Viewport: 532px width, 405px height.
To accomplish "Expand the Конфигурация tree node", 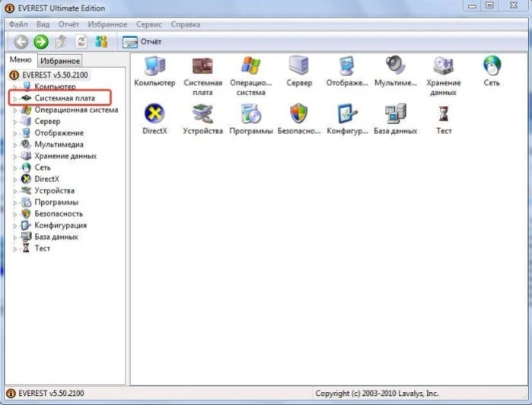I will click(15, 225).
